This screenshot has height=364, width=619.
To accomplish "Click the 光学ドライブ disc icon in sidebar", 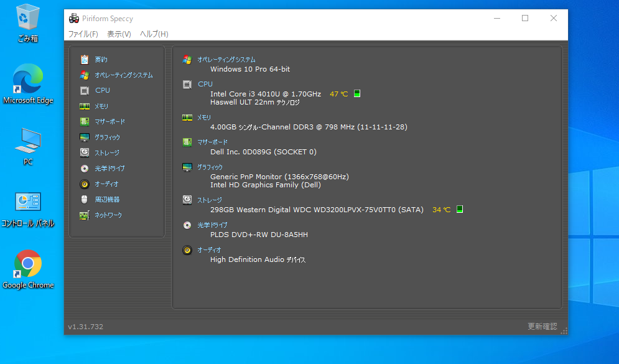I will (85, 168).
